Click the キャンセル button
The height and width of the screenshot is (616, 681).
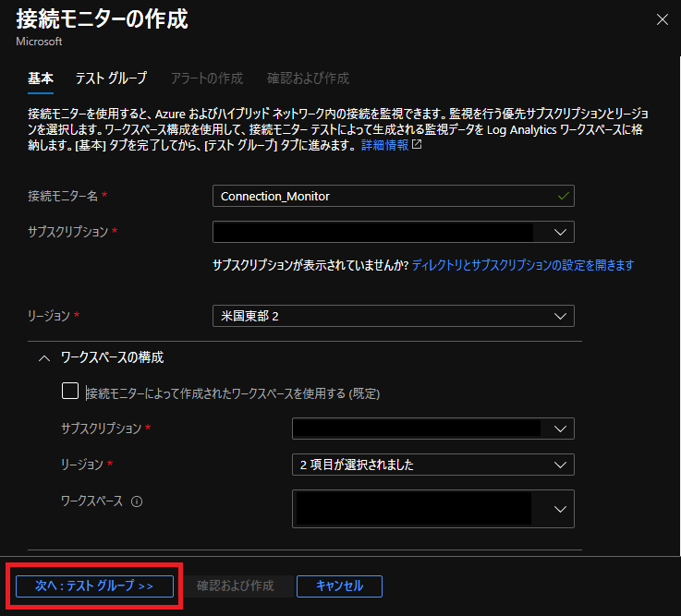coord(339,586)
